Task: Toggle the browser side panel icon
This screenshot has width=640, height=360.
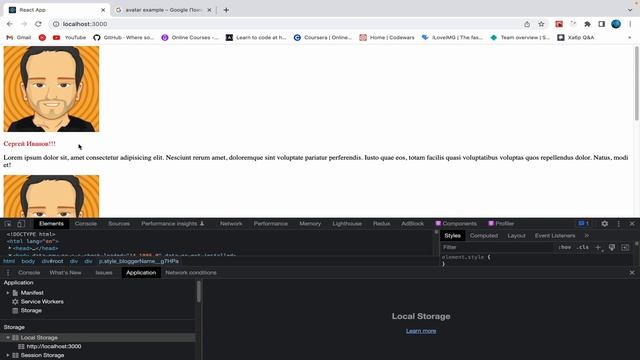Action: 602,24
